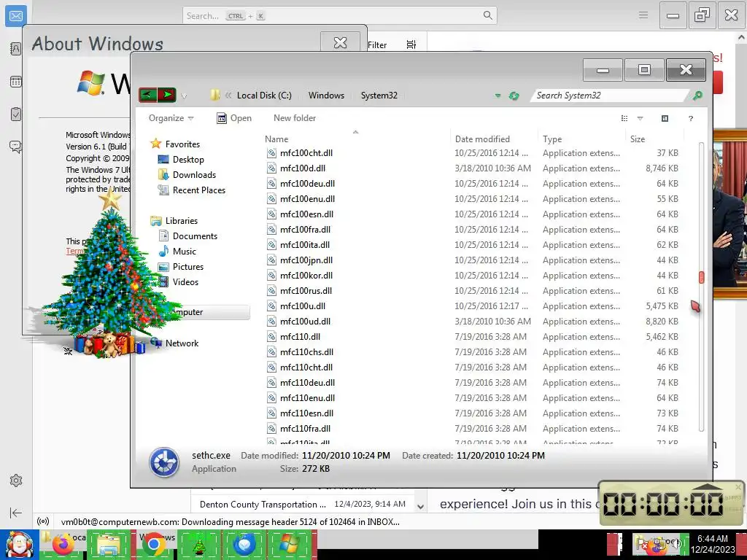Open Firefox from the taskbar
Image resolution: width=747 pixels, height=560 pixels.
63,545
